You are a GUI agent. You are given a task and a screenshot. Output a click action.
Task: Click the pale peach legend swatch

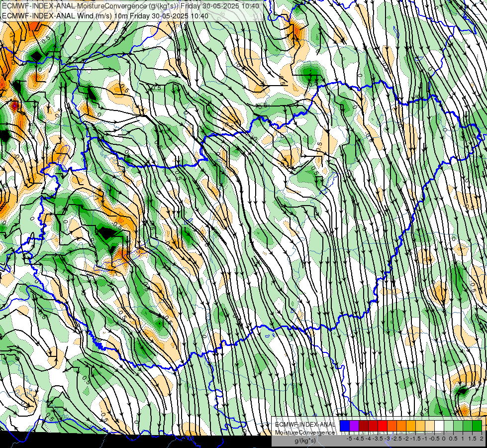(430, 426)
